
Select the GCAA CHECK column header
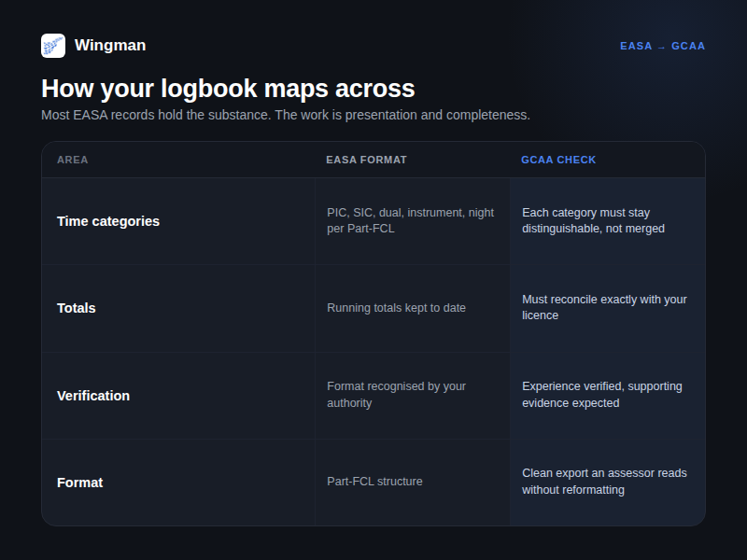(558, 160)
